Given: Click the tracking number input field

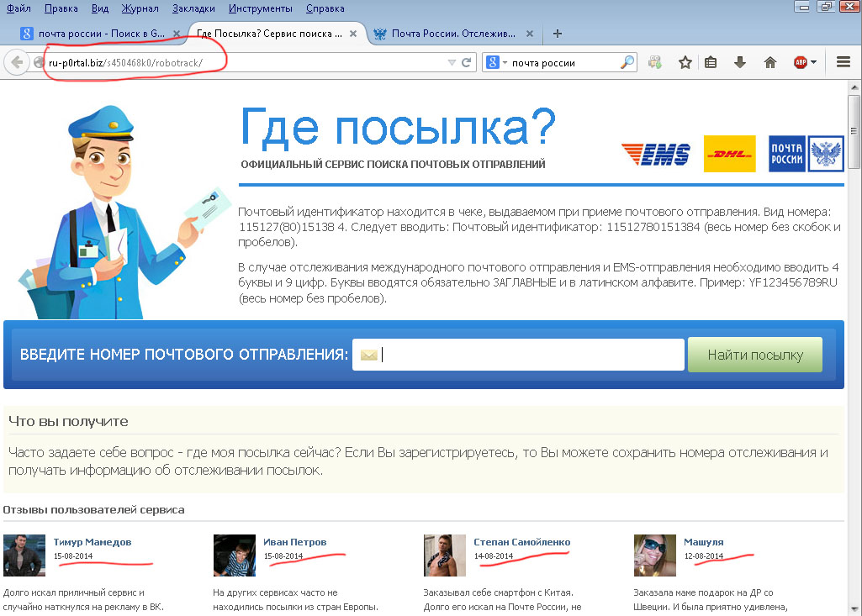Looking at the screenshot, I should tap(518, 355).
